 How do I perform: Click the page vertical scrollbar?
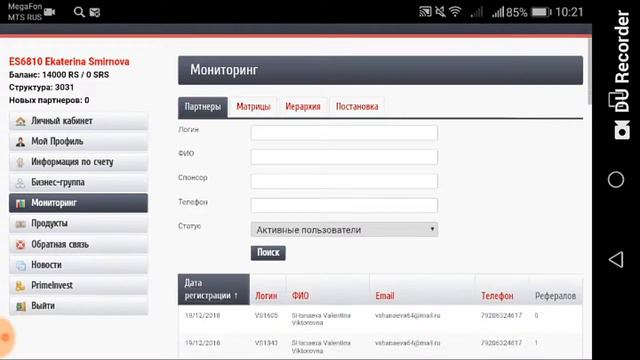(589, 71)
